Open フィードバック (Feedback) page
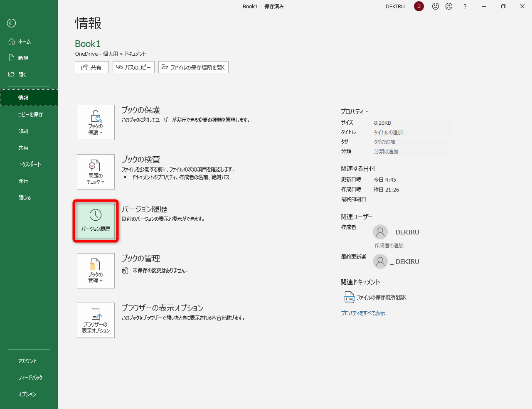Image resolution: width=532 pixels, height=409 pixels. [x=29, y=378]
